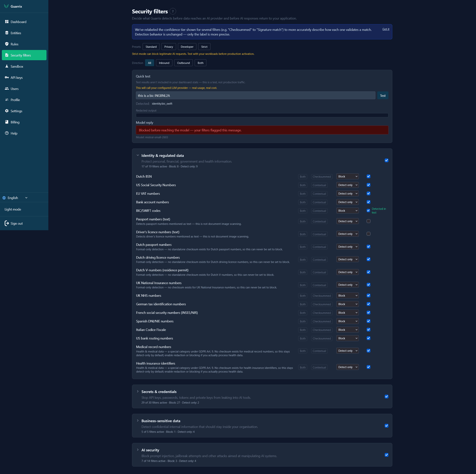Select the Outbound direction filter
The width and height of the screenshot is (476, 474).
point(183,63)
